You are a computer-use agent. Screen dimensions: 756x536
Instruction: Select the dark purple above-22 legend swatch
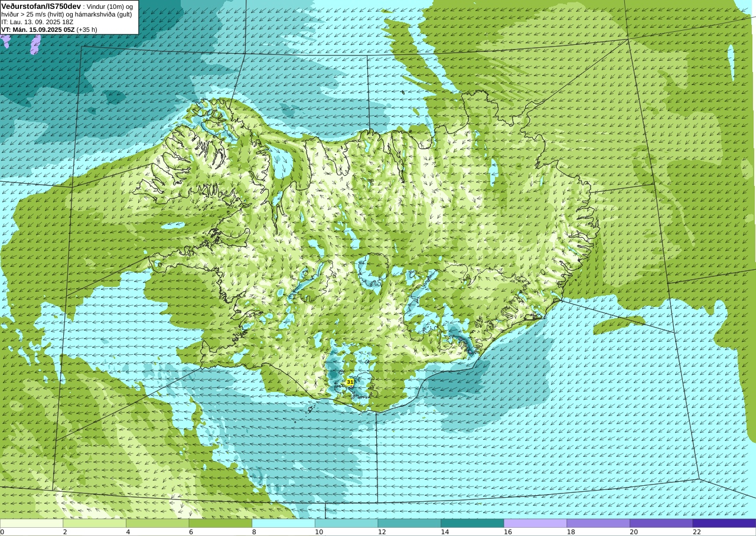point(724,523)
